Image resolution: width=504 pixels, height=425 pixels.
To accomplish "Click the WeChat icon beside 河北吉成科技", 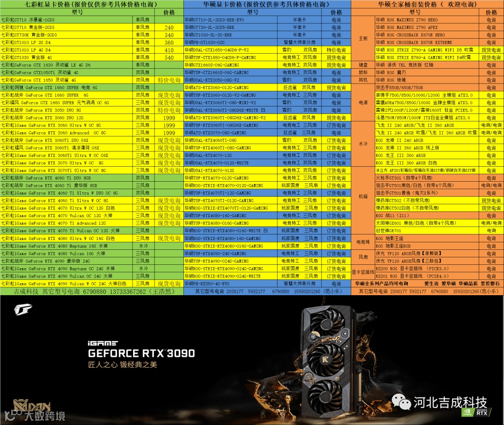I will [401, 402].
